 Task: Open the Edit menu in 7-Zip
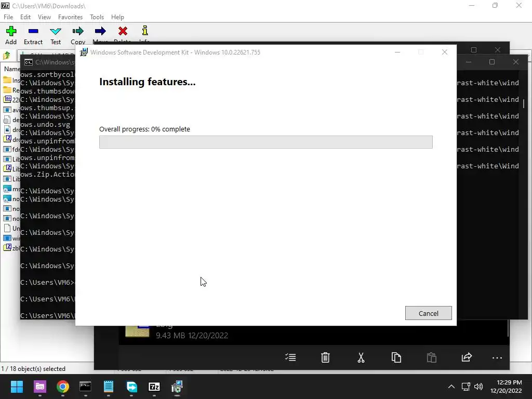coord(25,17)
